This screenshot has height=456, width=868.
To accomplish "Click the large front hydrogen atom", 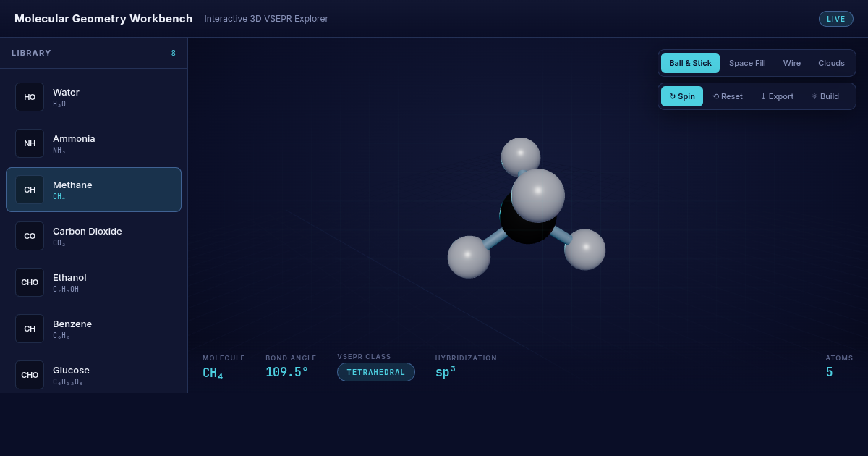I will 538,195.
